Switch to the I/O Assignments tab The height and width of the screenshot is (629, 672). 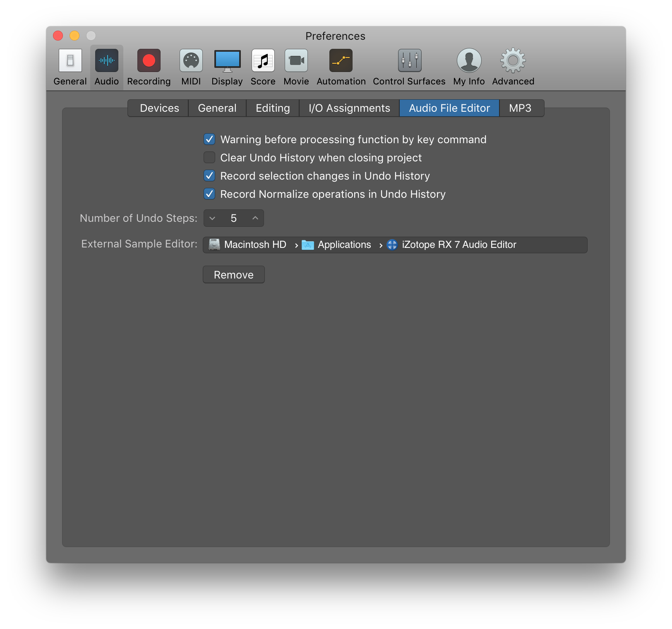(x=349, y=108)
